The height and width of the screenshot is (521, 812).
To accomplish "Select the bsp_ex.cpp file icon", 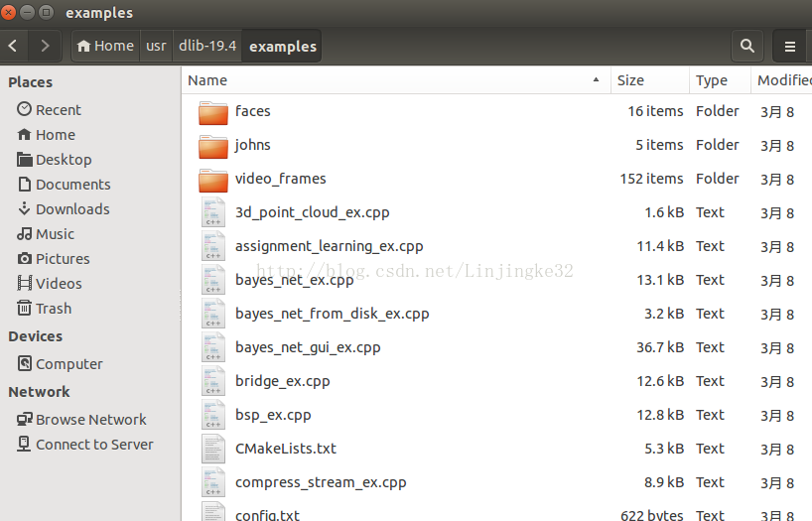I will [213, 415].
